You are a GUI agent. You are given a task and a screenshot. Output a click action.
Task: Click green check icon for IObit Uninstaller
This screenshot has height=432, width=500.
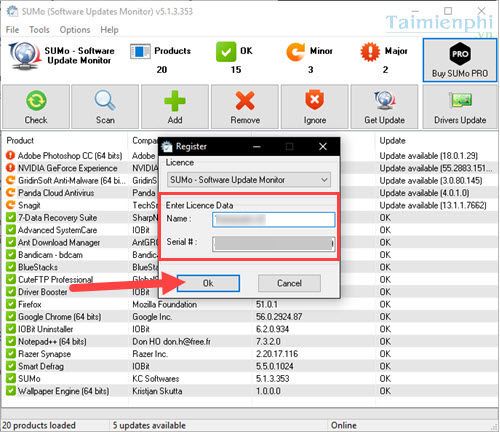pyautogui.click(x=11, y=329)
